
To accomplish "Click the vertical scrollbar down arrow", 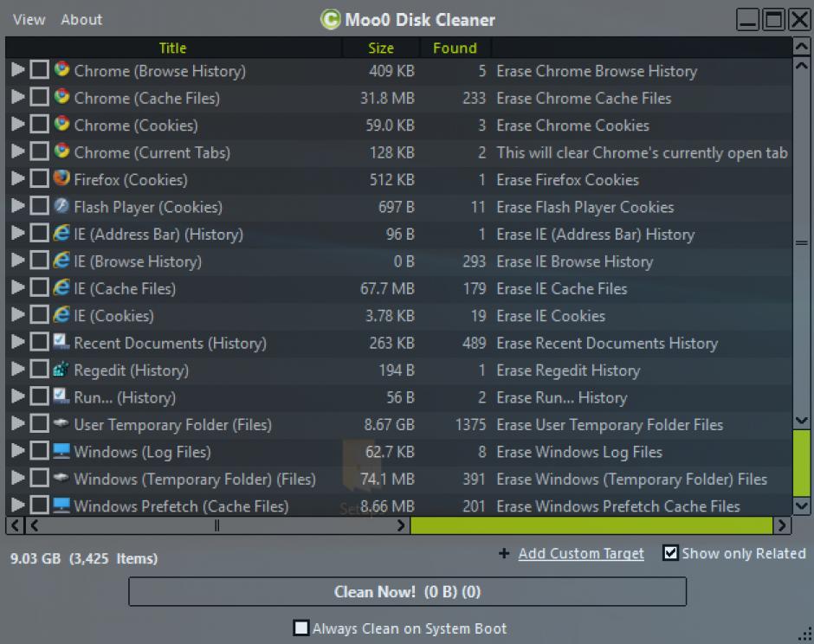I will pos(802,506).
